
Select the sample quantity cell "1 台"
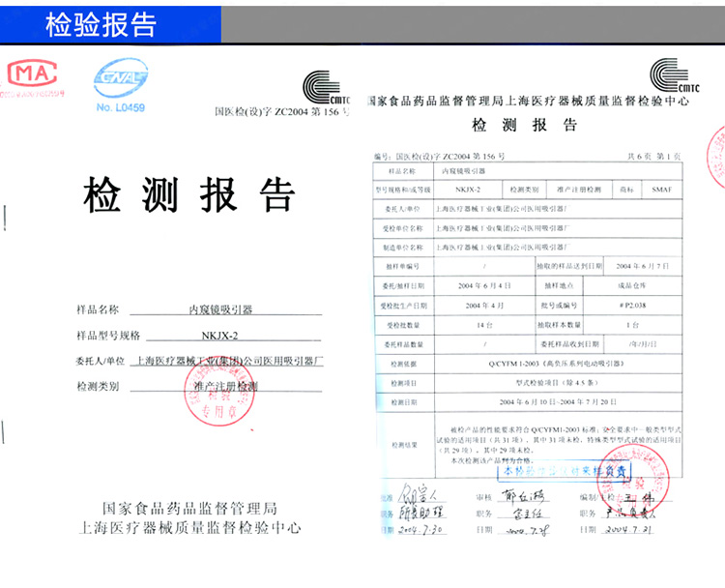coord(632,325)
